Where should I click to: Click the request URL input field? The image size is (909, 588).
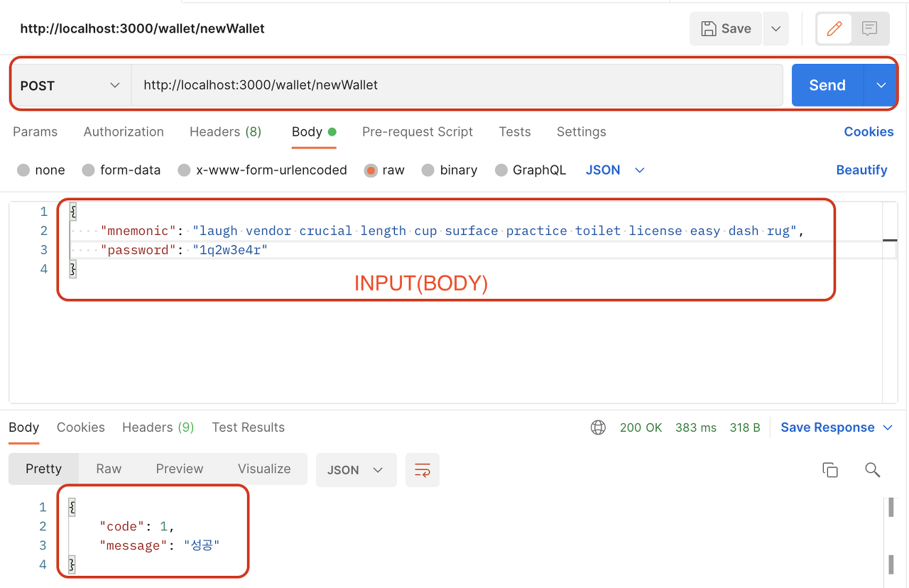[x=457, y=85]
